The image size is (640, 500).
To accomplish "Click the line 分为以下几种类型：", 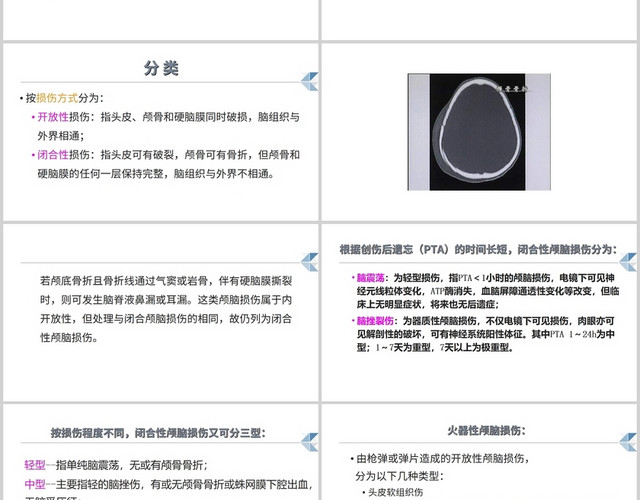I will (399, 476).
